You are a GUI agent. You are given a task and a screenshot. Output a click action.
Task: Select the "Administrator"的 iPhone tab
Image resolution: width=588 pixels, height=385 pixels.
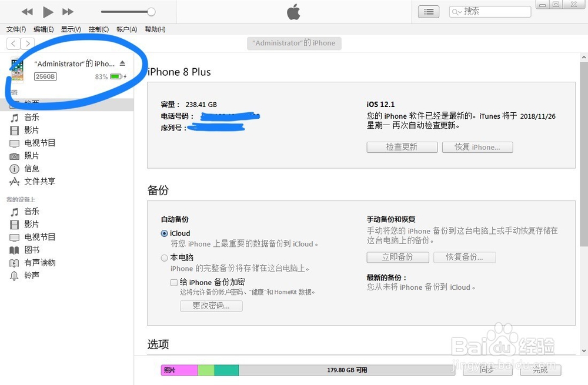point(294,43)
